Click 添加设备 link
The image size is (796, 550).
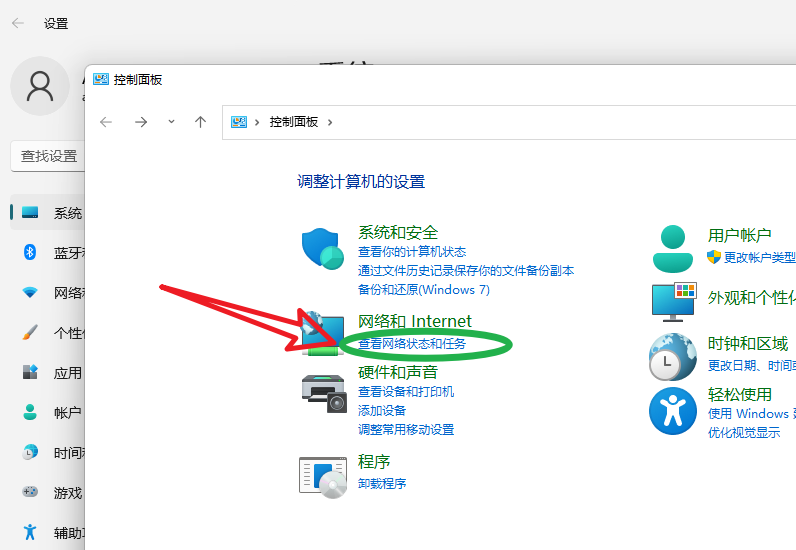[x=382, y=410]
